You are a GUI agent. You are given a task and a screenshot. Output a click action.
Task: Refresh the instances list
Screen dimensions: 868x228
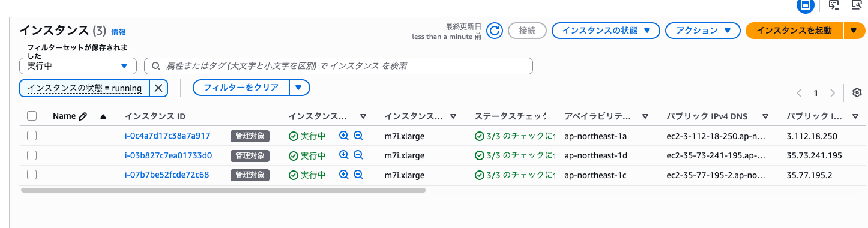pyautogui.click(x=495, y=31)
